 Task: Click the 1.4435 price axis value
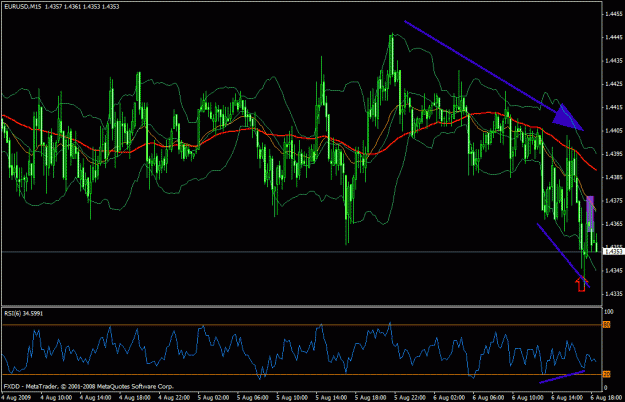613,61
